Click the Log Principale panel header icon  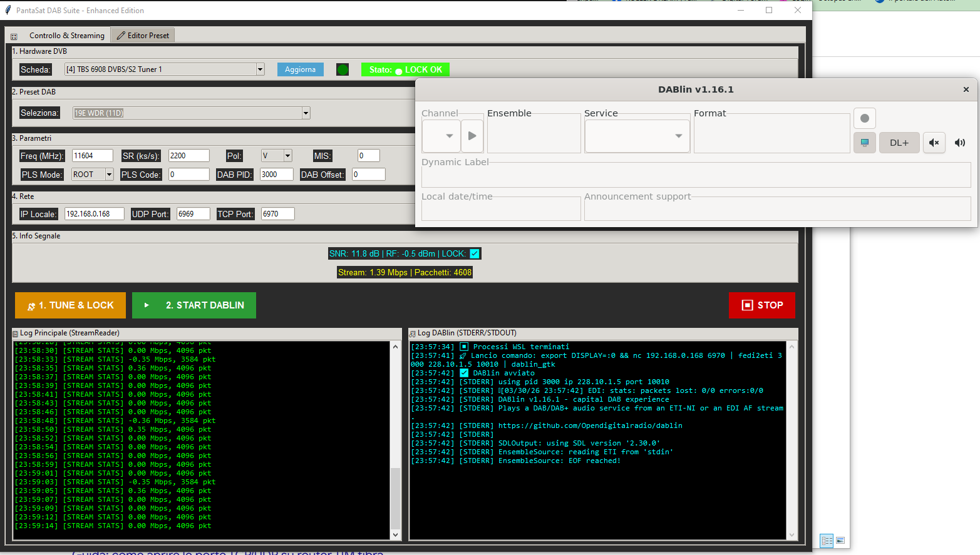pyautogui.click(x=16, y=334)
